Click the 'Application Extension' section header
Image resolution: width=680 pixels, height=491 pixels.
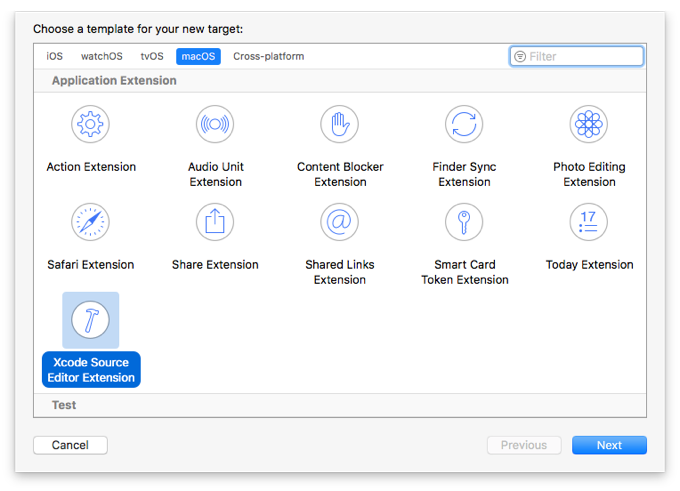(114, 81)
